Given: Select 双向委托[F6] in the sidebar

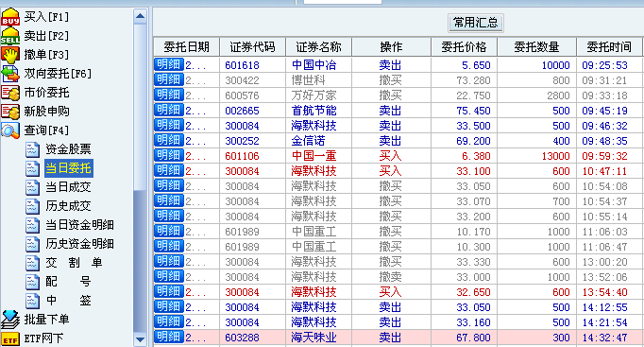Looking at the screenshot, I should pos(58,74).
